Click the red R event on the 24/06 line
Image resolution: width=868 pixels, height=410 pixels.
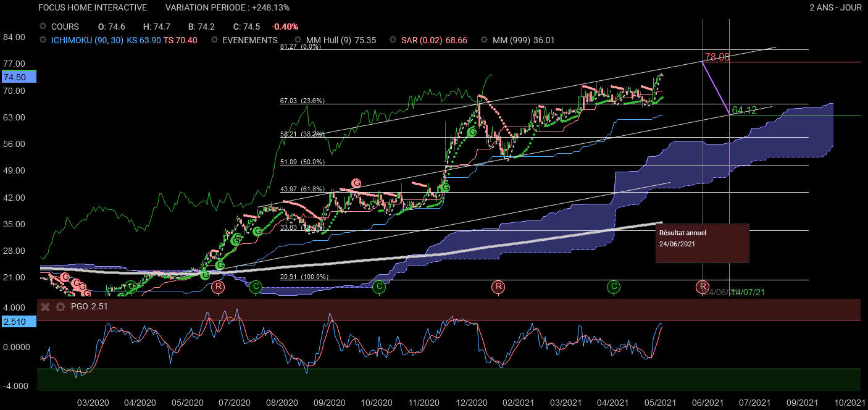click(702, 287)
